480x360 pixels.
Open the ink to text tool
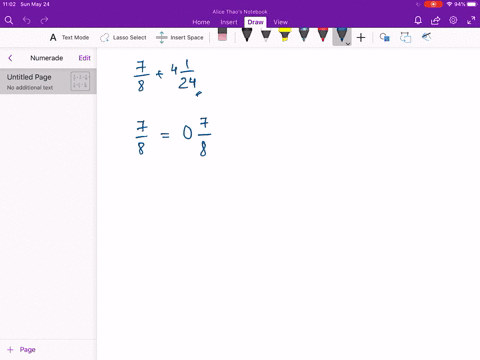405,37
